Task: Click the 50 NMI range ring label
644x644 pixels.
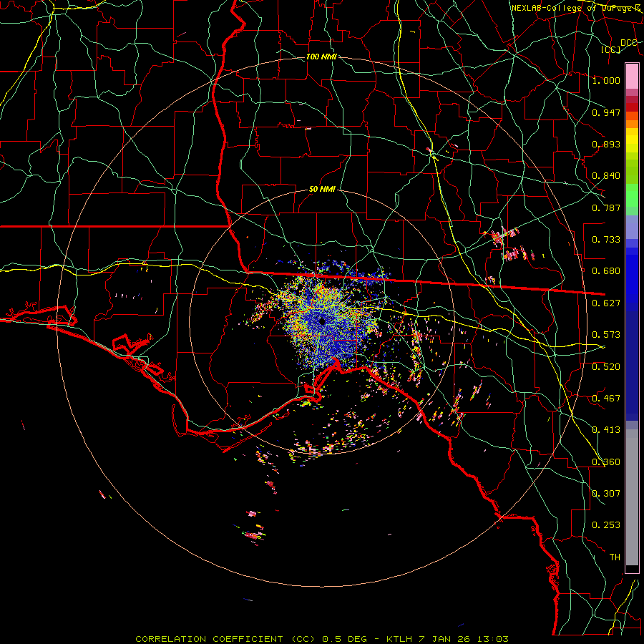Action: pyautogui.click(x=322, y=189)
